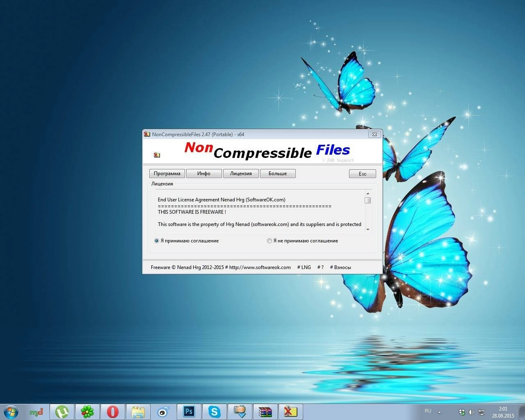Open the volume control in tray

pos(472,412)
